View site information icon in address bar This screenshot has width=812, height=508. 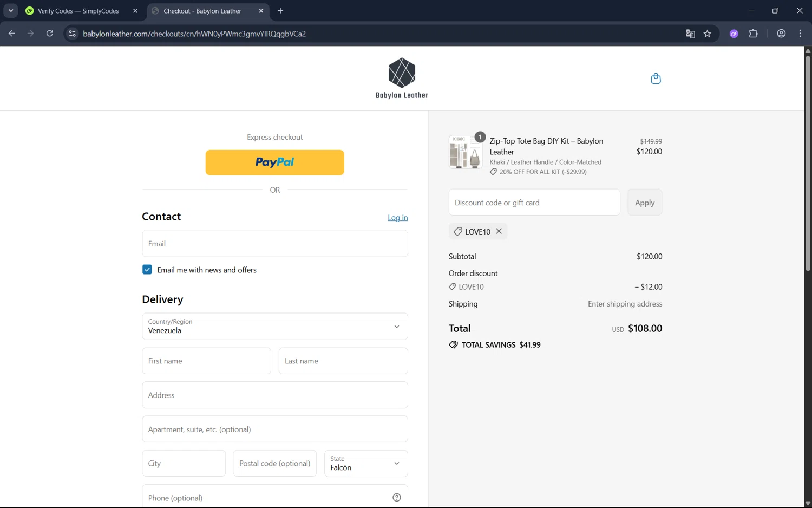tap(72, 34)
